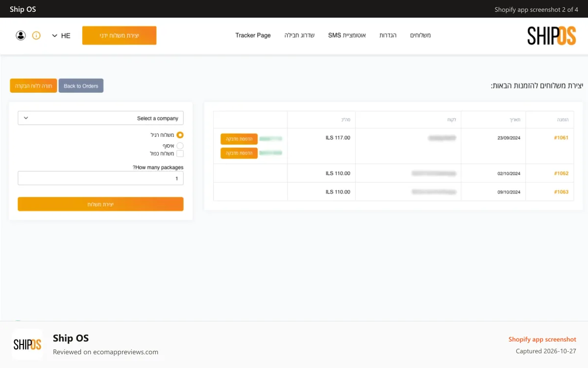Click the first הדפסת מדבקה button for order #1061
Viewport: 588px width, 368px height.
coord(239,139)
